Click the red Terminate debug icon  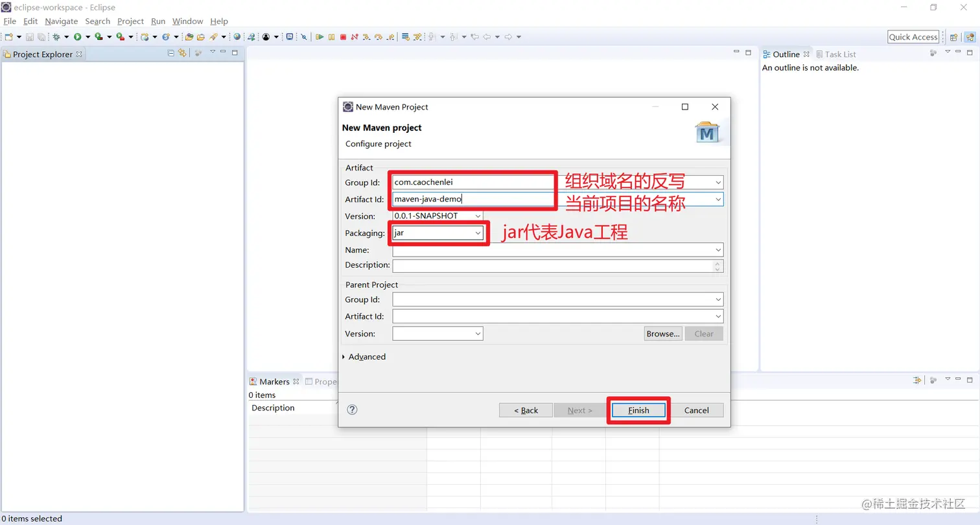coord(343,37)
